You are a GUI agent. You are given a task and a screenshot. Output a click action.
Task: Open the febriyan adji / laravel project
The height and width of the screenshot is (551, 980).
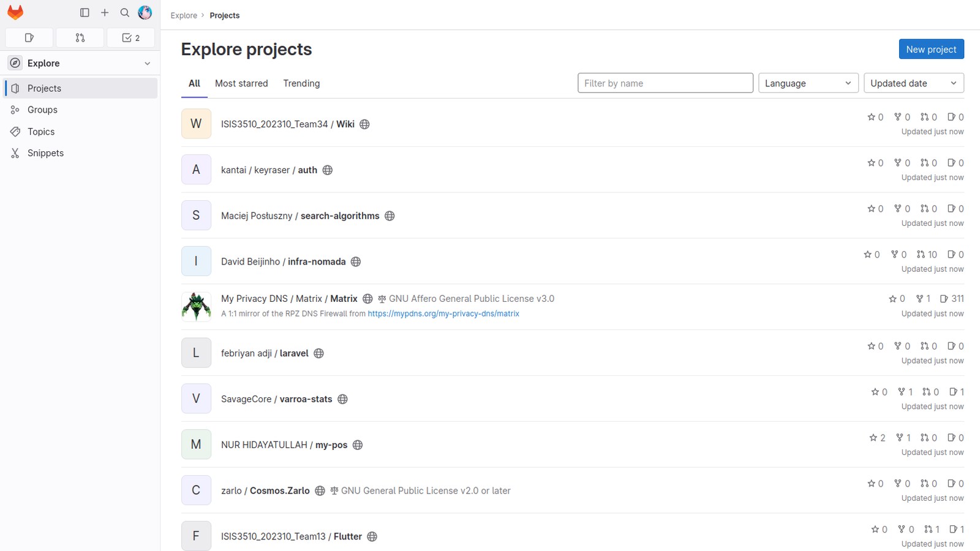pos(265,353)
